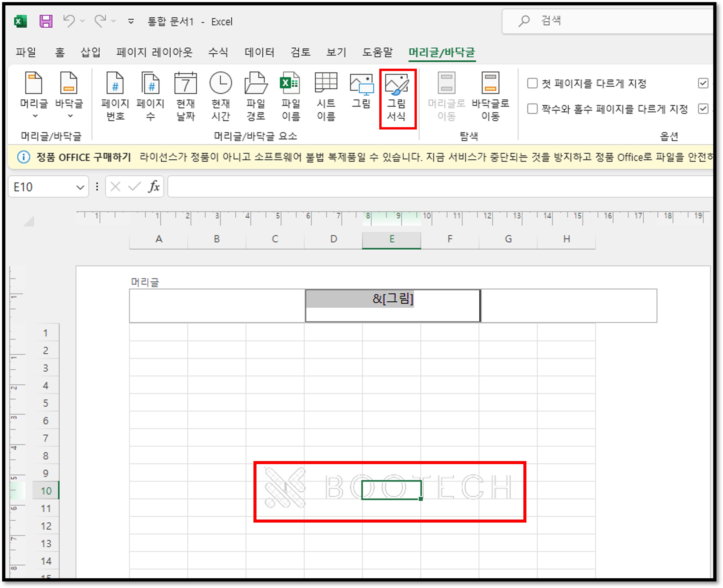The height and width of the screenshot is (588, 723).
Task: Open the Insert (삽입) ribbon tab
Action: pos(91,52)
